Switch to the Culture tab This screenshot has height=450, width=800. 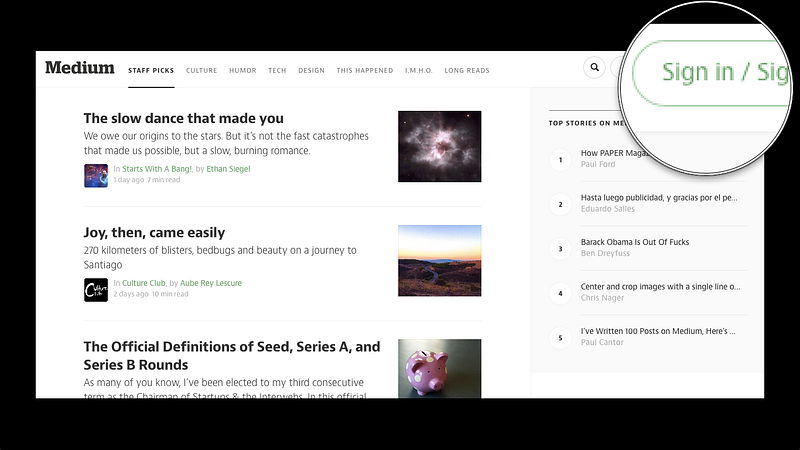coord(202,70)
